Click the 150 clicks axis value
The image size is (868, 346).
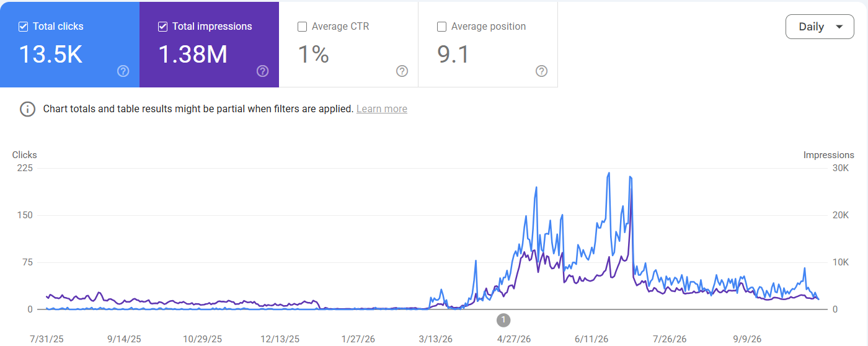coord(25,215)
